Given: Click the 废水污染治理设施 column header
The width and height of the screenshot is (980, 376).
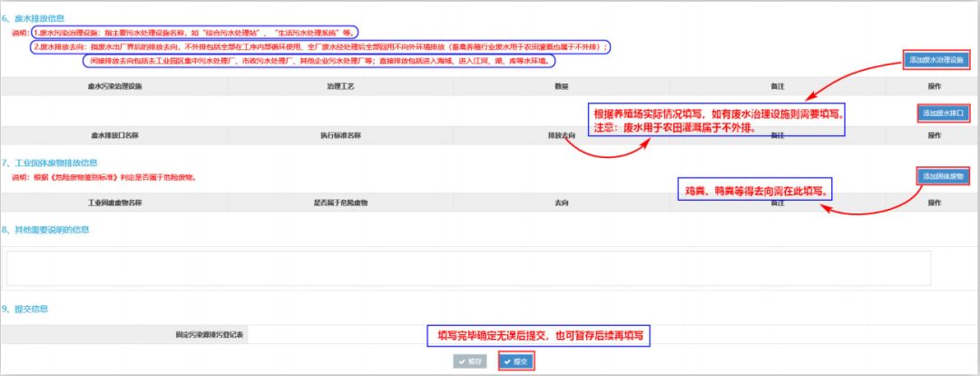Looking at the screenshot, I should click(x=115, y=86).
